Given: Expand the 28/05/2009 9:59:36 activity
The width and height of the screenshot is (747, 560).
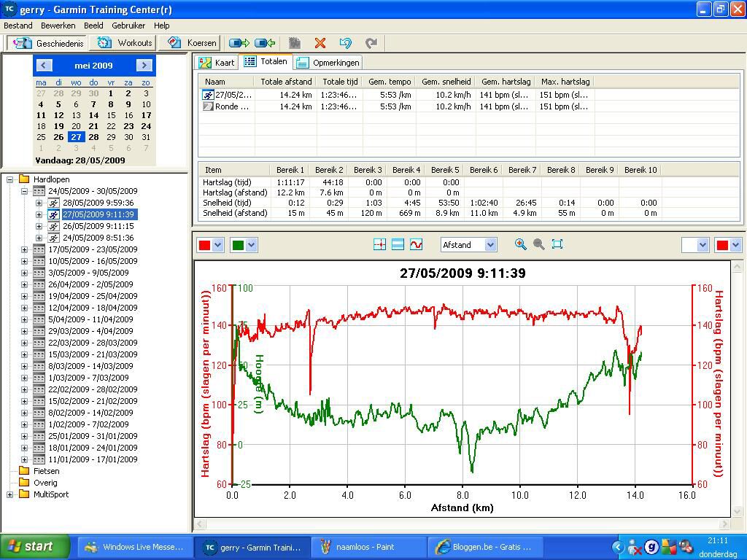Looking at the screenshot, I should point(39,203).
